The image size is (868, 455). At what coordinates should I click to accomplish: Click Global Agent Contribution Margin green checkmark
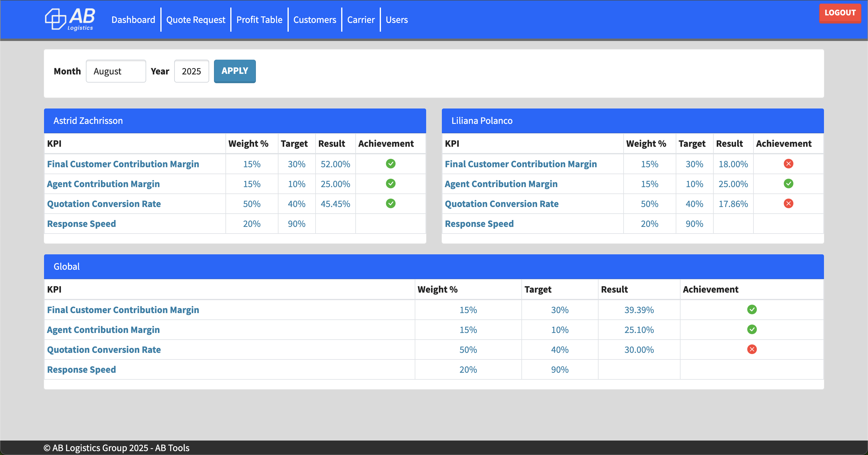(752, 330)
